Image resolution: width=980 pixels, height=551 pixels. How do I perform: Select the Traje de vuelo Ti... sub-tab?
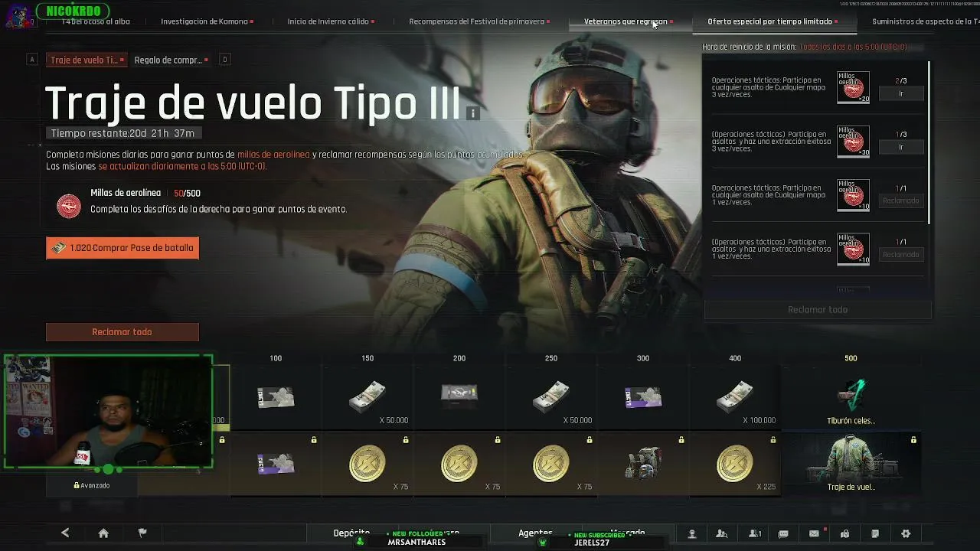coord(86,60)
